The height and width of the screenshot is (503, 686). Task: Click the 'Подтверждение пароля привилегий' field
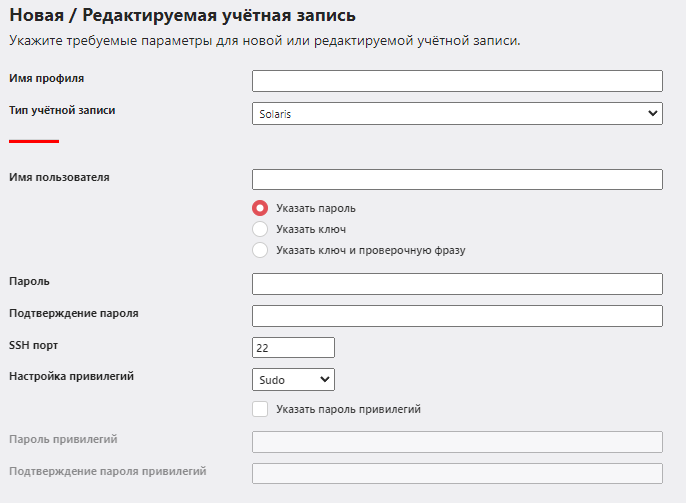click(457, 473)
